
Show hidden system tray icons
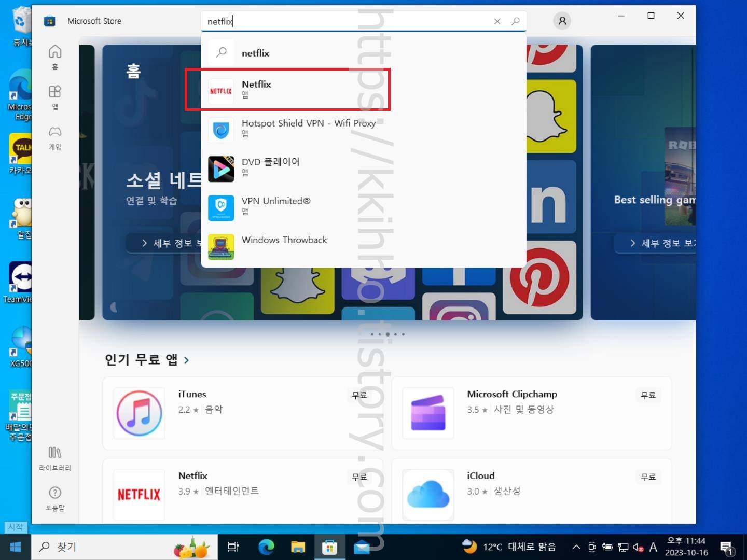576,547
